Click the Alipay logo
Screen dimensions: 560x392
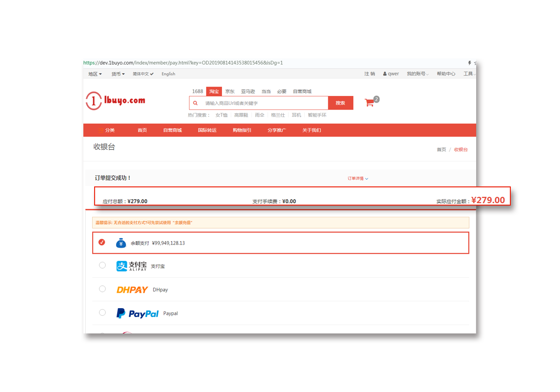coord(132,266)
